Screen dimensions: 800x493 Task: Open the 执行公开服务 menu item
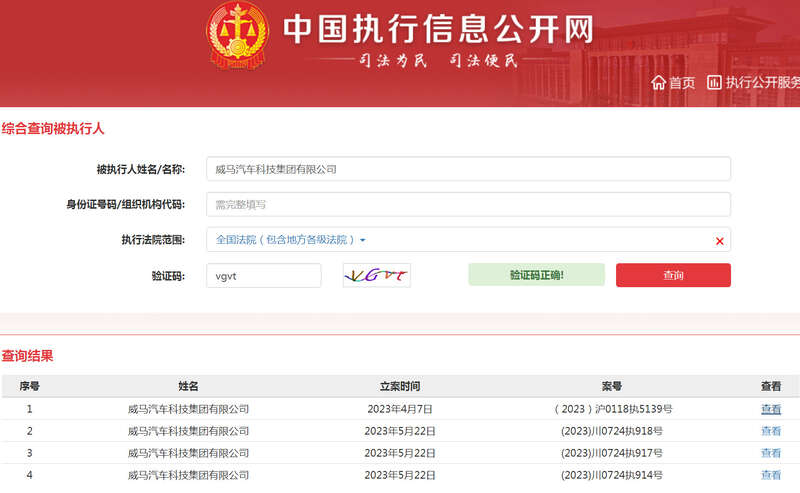[x=762, y=82]
